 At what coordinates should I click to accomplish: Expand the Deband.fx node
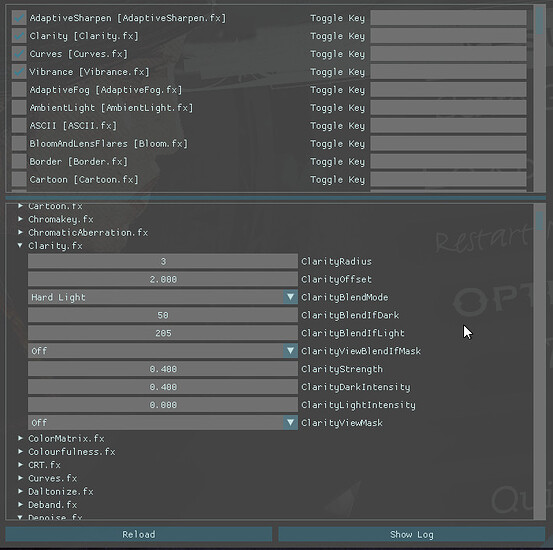point(20,504)
